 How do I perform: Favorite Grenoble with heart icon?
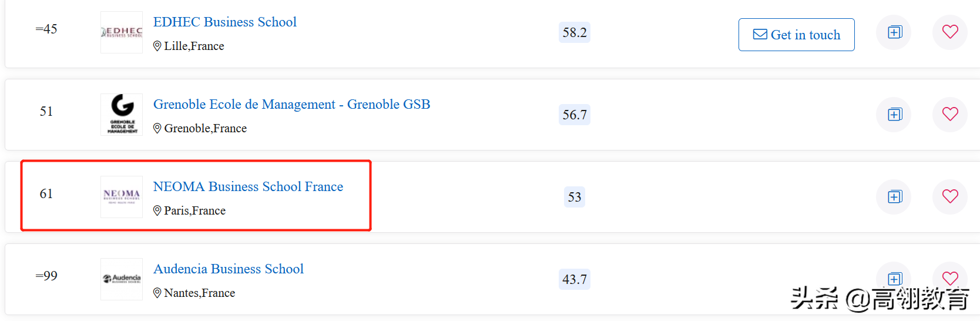tap(950, 114)
